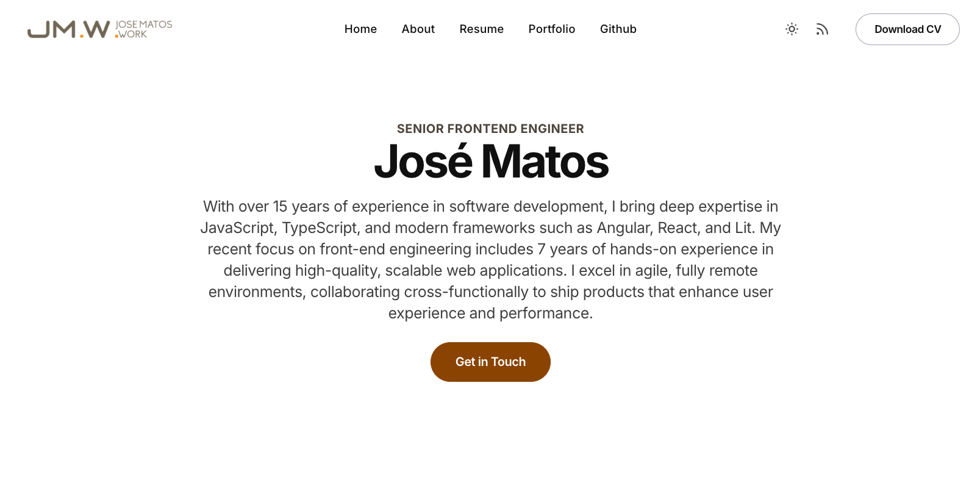Click the Download CV button
The height and width of the screenshot is (491, 980).
tap(907, 29)
